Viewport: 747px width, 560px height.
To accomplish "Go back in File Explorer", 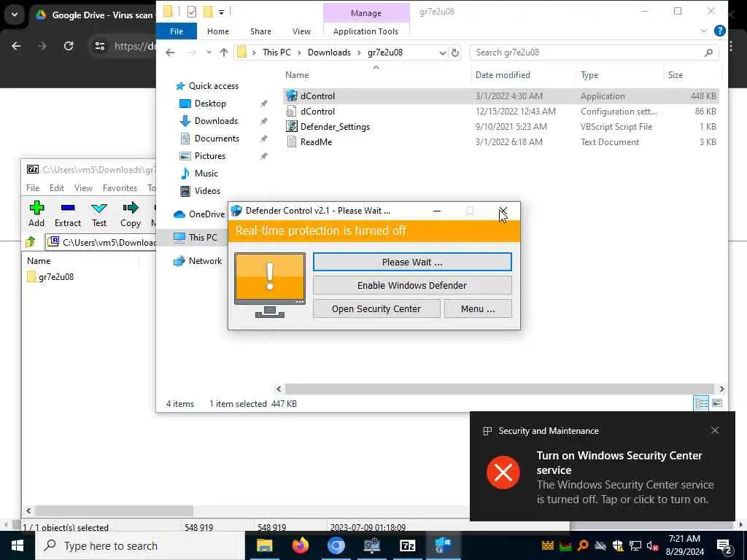I will [x=170, y=52].
